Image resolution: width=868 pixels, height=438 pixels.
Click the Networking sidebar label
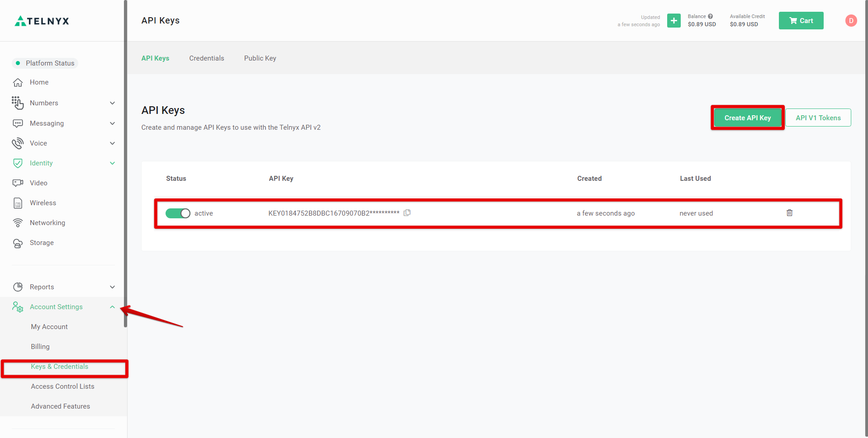click(47, 223)
